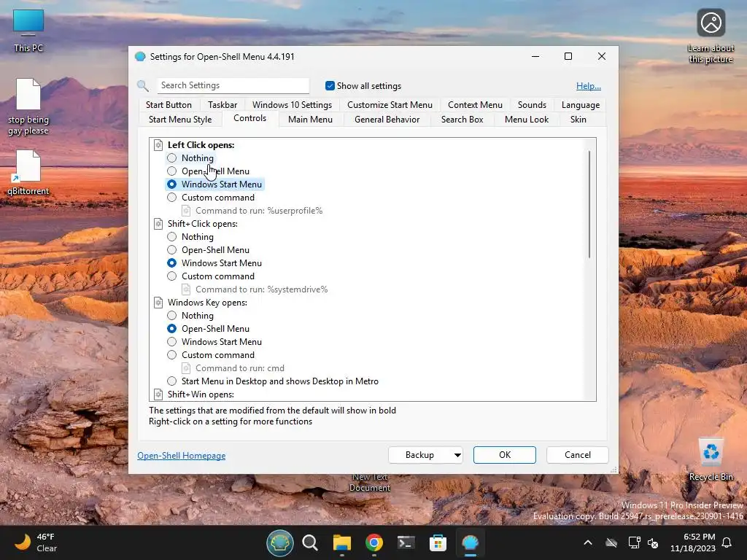Select Nothing under Left Click opens
Screen dimensions: 747x560
(x=190, y=158)
